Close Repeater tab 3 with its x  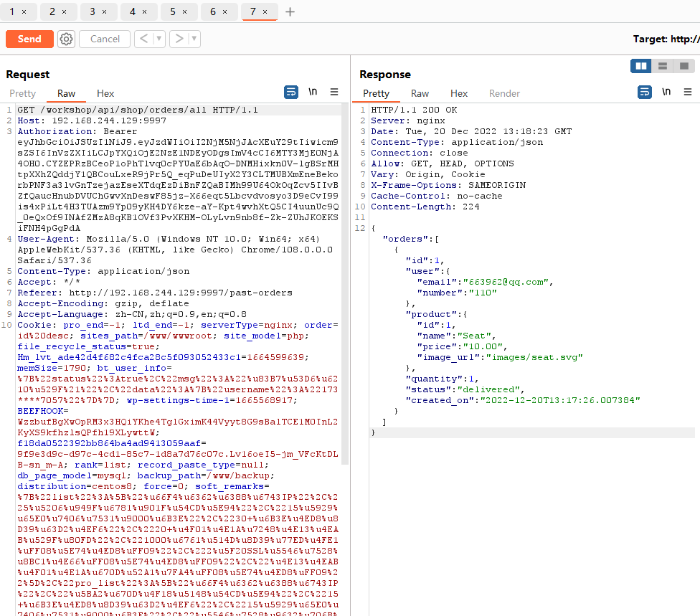tap(104, 12)
